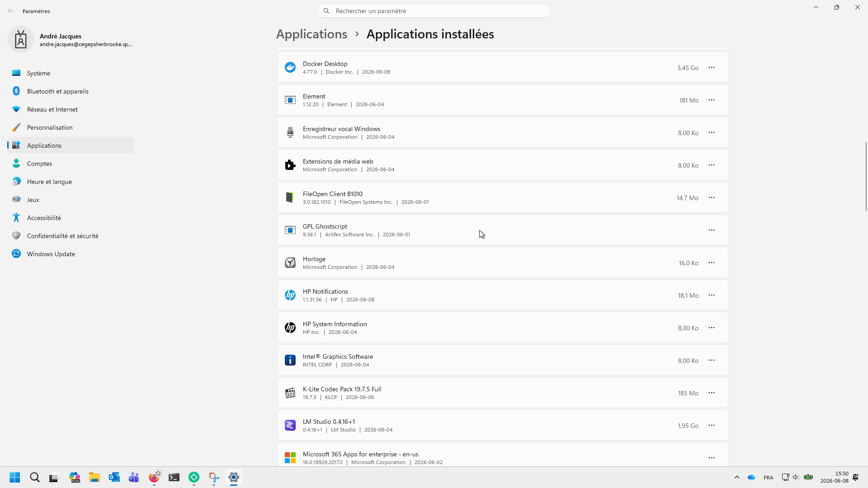Open the Terminal taskbar icon

tap(174, 478)
